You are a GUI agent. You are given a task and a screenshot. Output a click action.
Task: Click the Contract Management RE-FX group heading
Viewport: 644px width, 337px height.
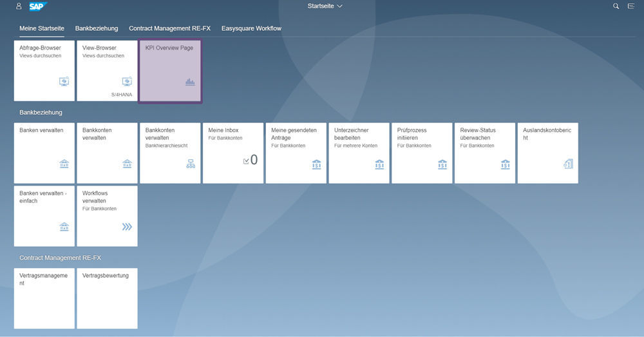[x=60, y=258]
